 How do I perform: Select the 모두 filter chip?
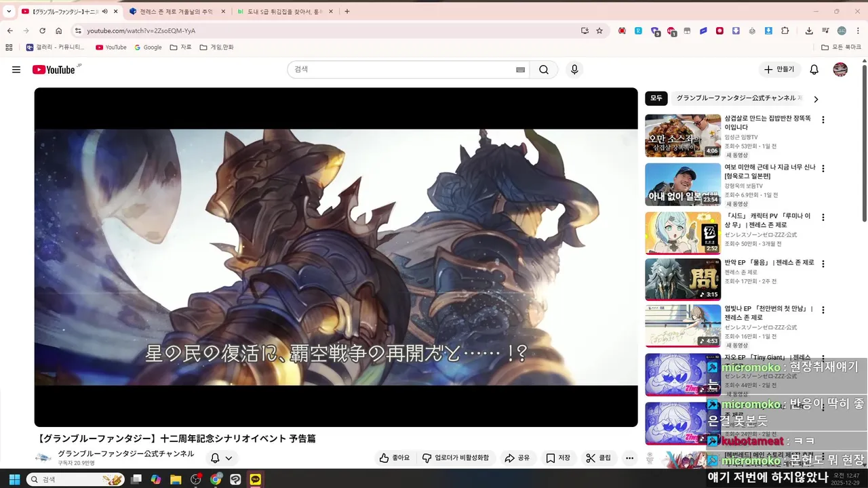coord(656,98)
